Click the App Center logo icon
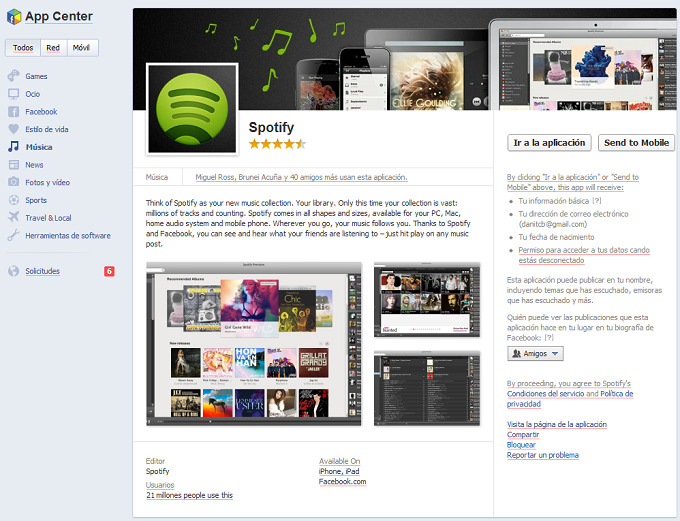 pyautogui.click(x=14, y=16)
